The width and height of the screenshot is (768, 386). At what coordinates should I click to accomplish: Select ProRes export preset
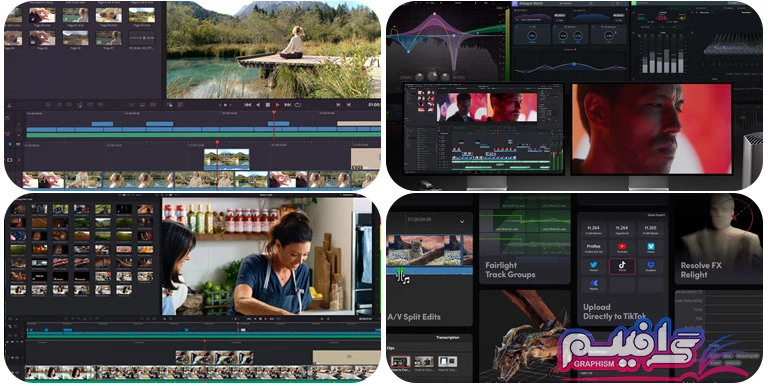[593, 249]
